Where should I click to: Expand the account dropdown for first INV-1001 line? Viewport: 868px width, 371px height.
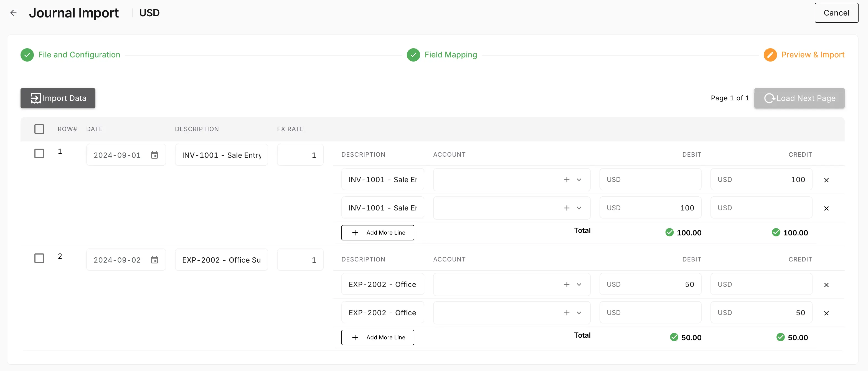click(579, 180)
